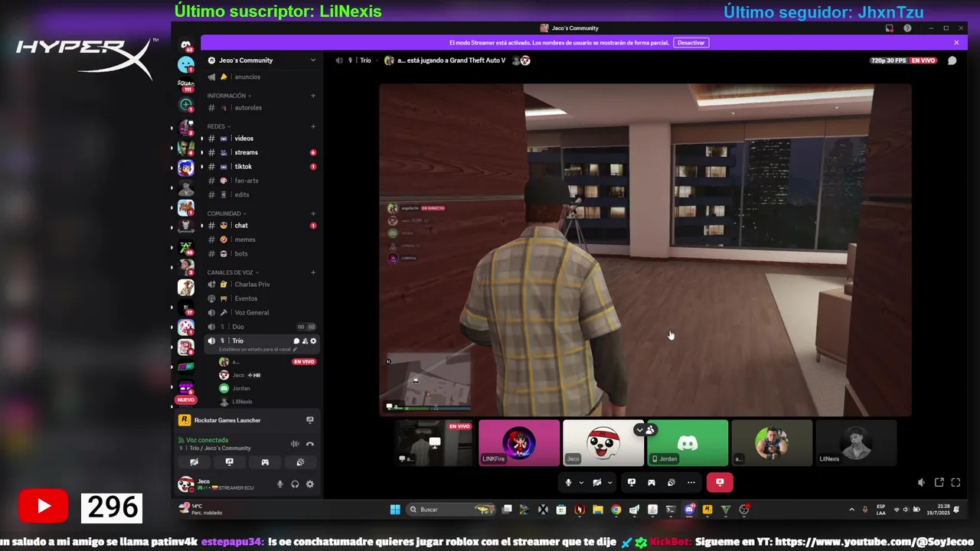Image resolution: width=980 pixels, height=551 pixels.
Task: Join the Dúo voice channel
Action: pyautogui.click(x=261, y=327)
